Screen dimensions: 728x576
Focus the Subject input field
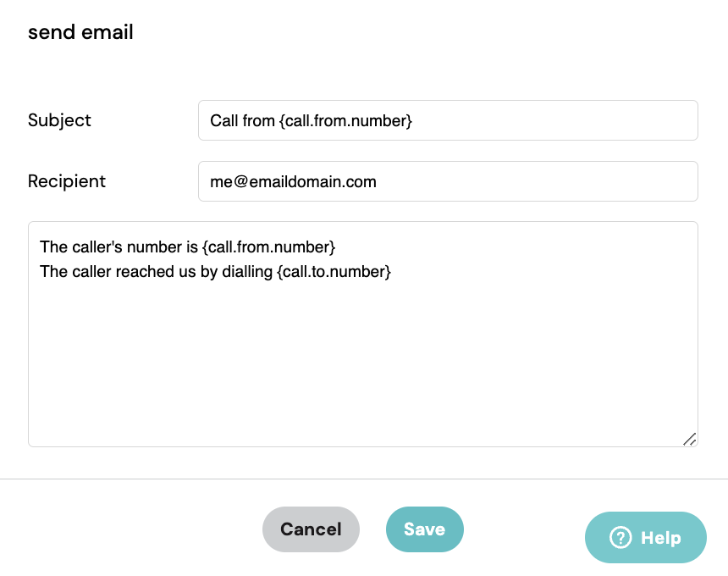[x=448, y=120]
